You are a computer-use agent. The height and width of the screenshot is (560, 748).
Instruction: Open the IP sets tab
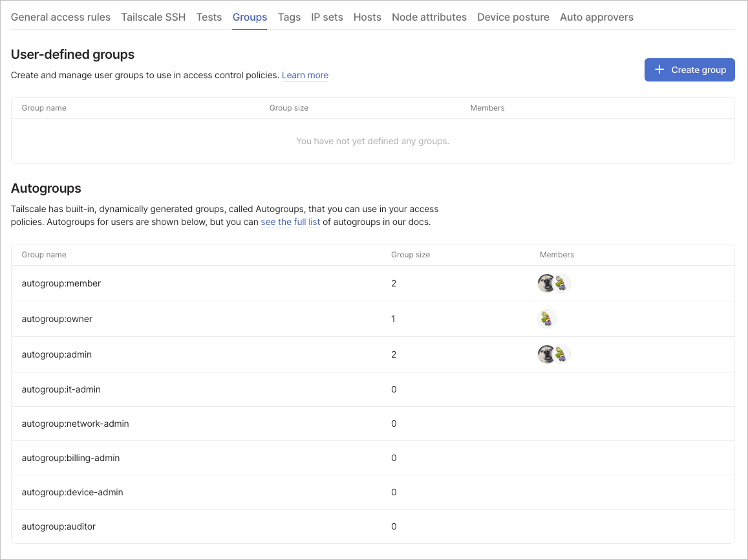[326, 17]
